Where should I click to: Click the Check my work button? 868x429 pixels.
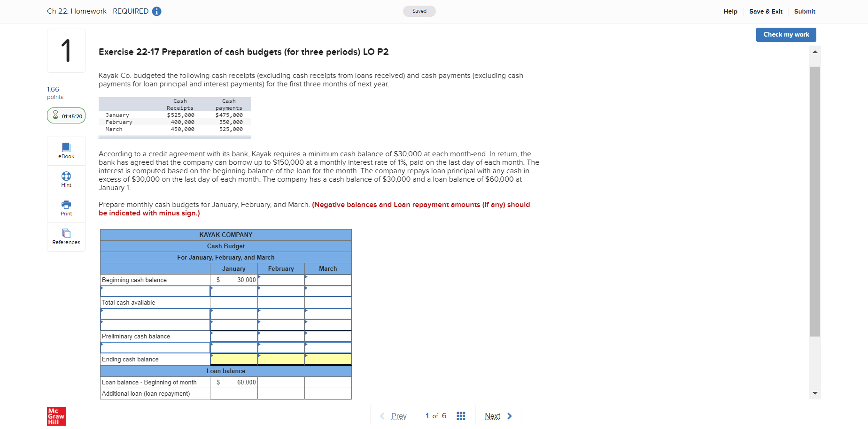coord(786,34)
